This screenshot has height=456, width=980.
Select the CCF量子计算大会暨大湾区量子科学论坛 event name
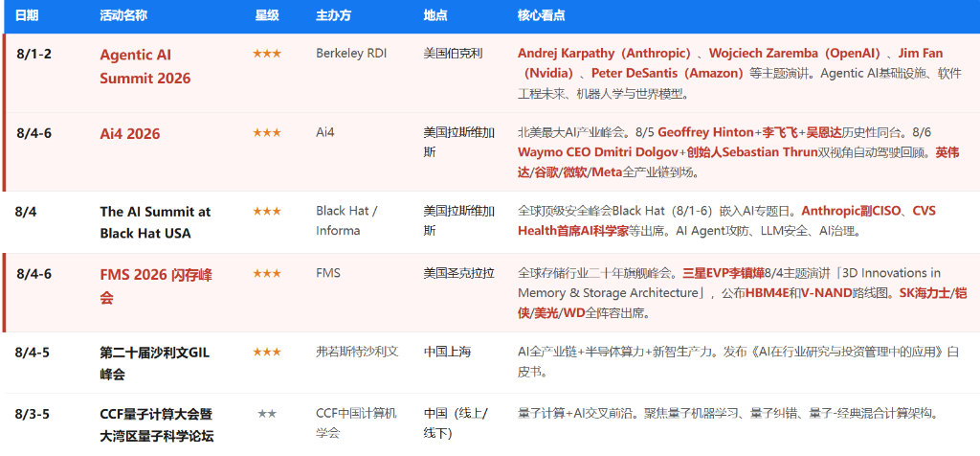pos(156,424)
